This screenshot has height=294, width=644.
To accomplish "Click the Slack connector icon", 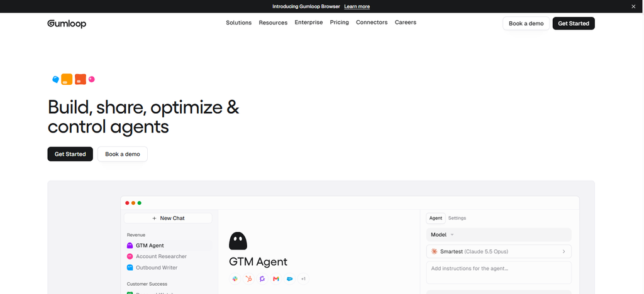I will coord(235,279).
